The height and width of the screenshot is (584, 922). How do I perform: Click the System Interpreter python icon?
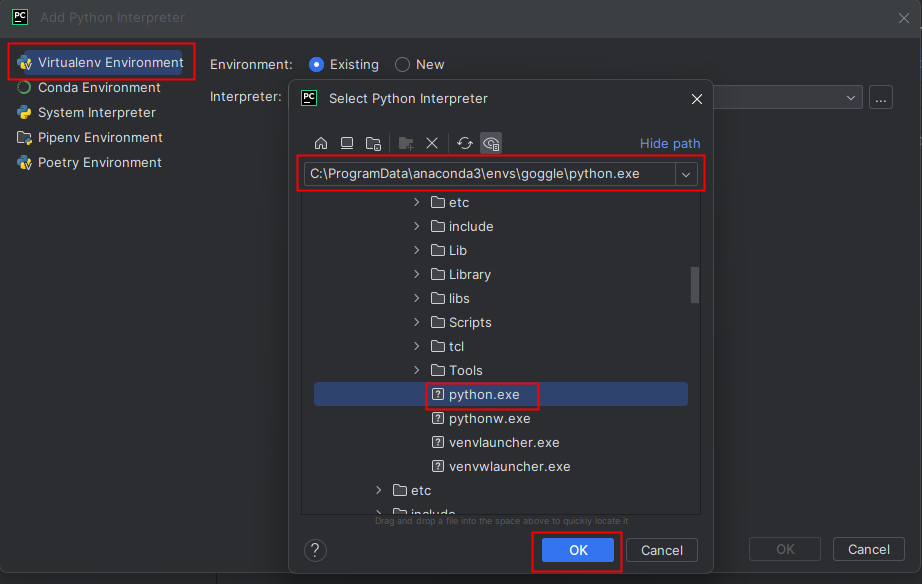[x=24, y=112]
